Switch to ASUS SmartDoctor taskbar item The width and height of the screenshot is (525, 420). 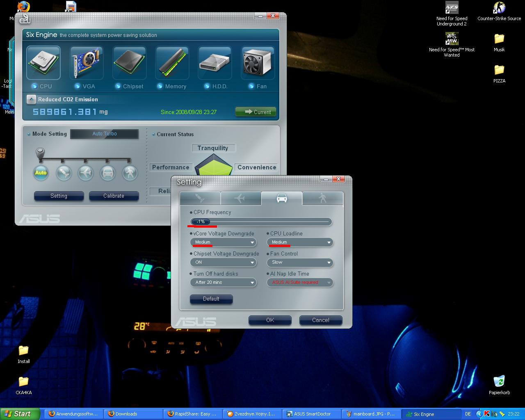[311, 414]
